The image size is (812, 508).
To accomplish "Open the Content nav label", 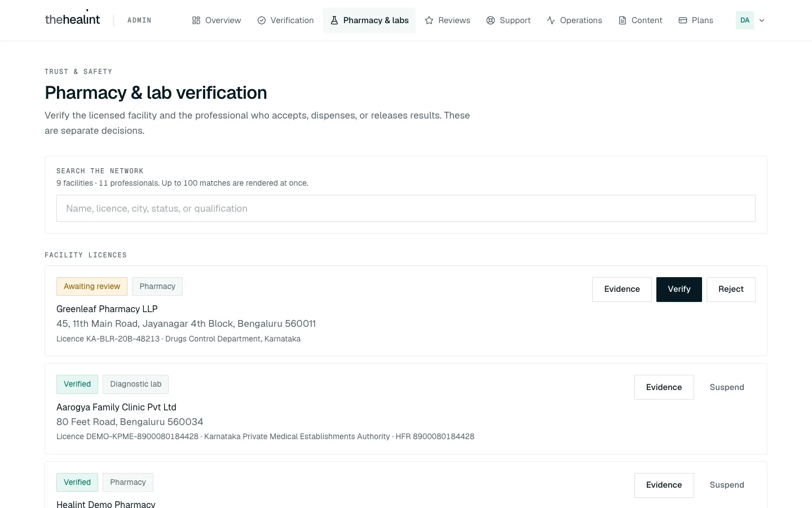I will pyautogui.click(x=647, y=20).
